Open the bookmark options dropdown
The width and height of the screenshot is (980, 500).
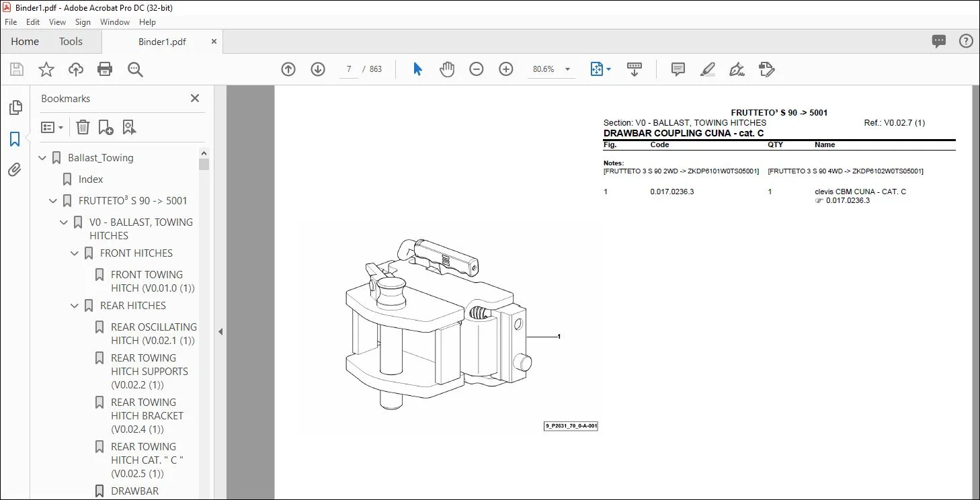click(52, 127)
